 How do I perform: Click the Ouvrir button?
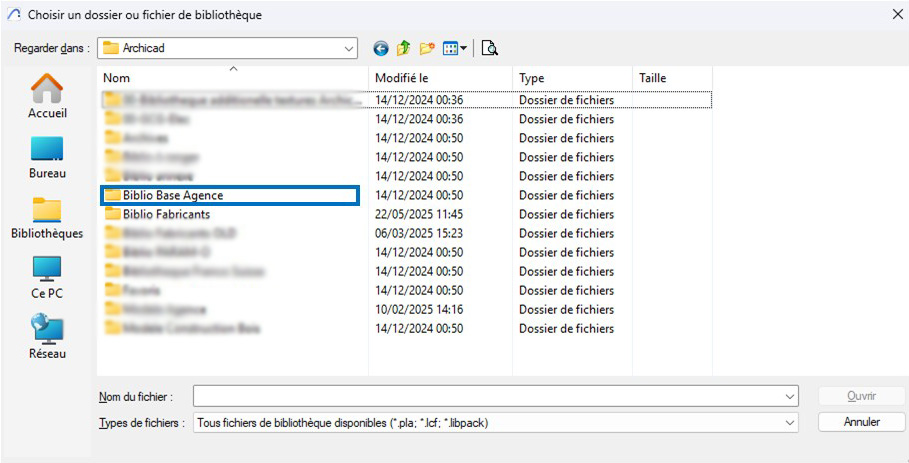(x=861, y=396)
